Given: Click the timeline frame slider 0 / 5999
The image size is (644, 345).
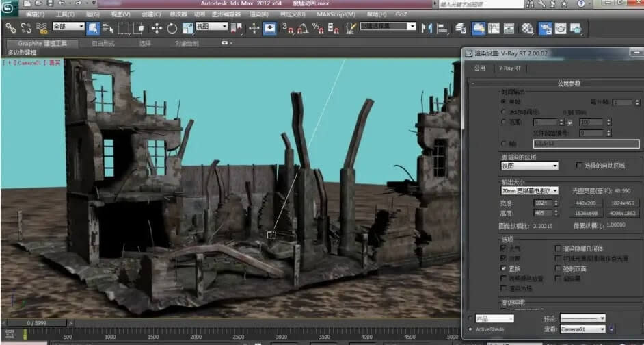Looking at the screenshot, I should pyautogui.click(x=37, y=322).
